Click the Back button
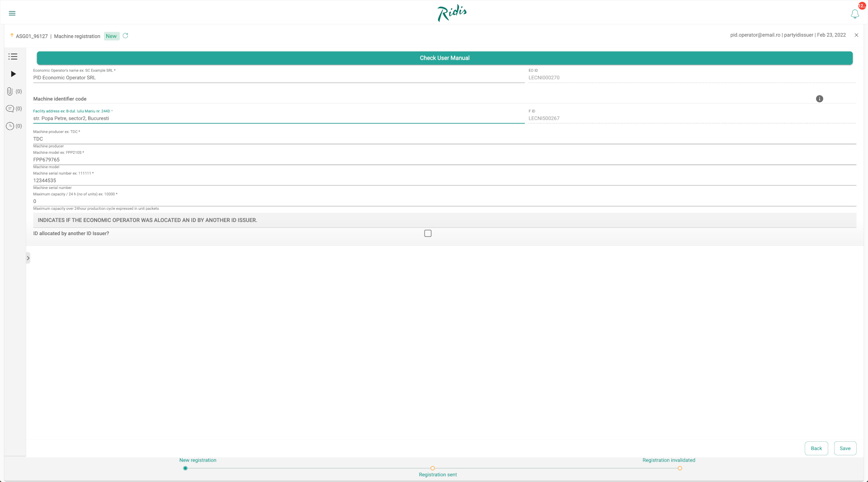This screenshot has width=868, height=482. [x=816, y=448]
